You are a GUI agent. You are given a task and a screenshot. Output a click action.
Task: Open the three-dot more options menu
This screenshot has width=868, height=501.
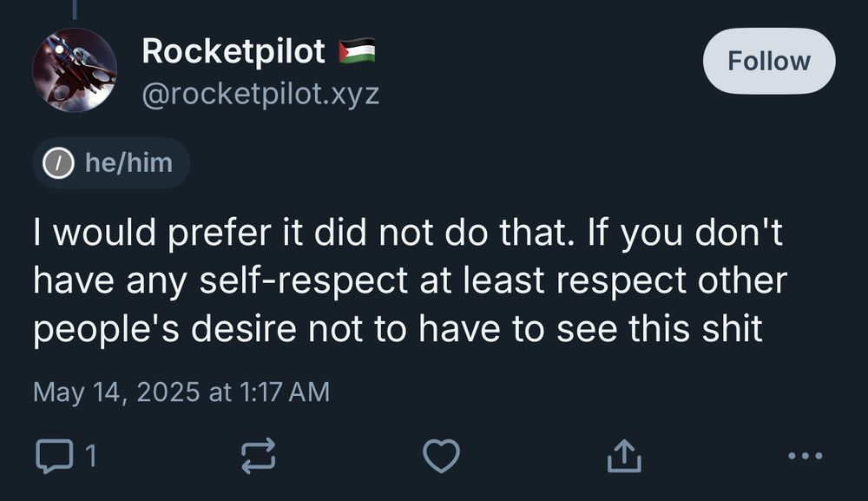coord(806,456)
